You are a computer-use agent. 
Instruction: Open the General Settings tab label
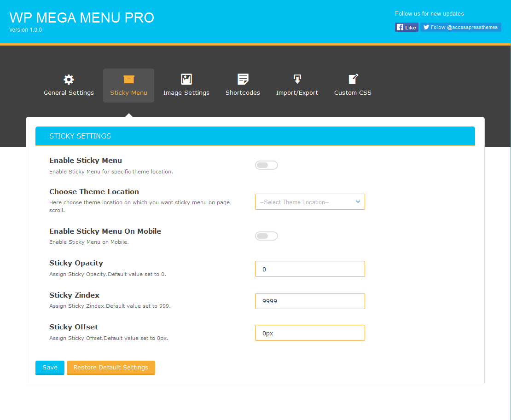click(69, 93)
